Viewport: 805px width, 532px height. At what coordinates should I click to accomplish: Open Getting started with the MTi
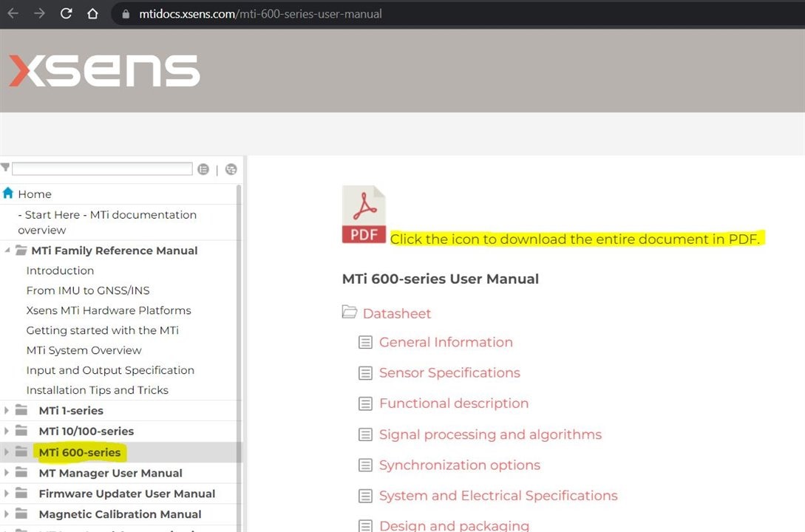[102, 330]
